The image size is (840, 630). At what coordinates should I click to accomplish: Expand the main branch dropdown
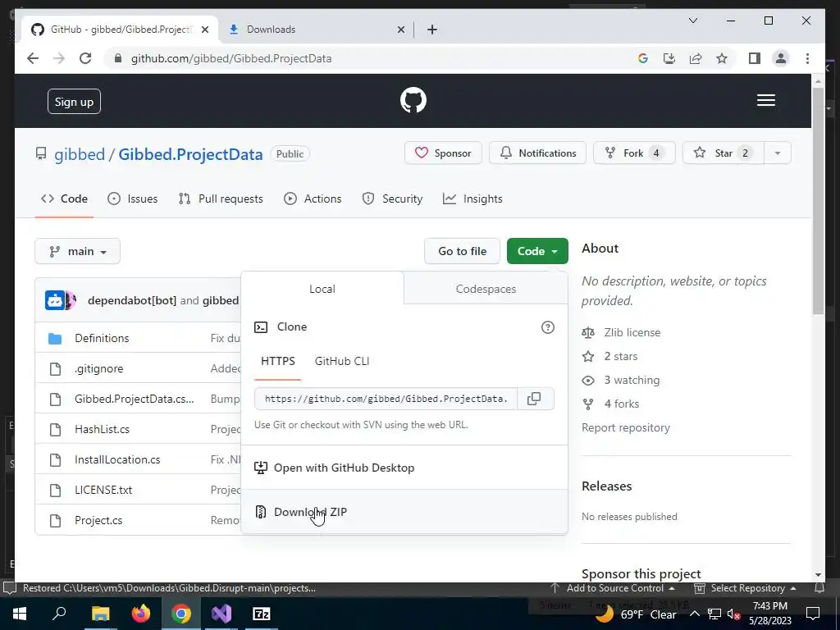point(78,251)
